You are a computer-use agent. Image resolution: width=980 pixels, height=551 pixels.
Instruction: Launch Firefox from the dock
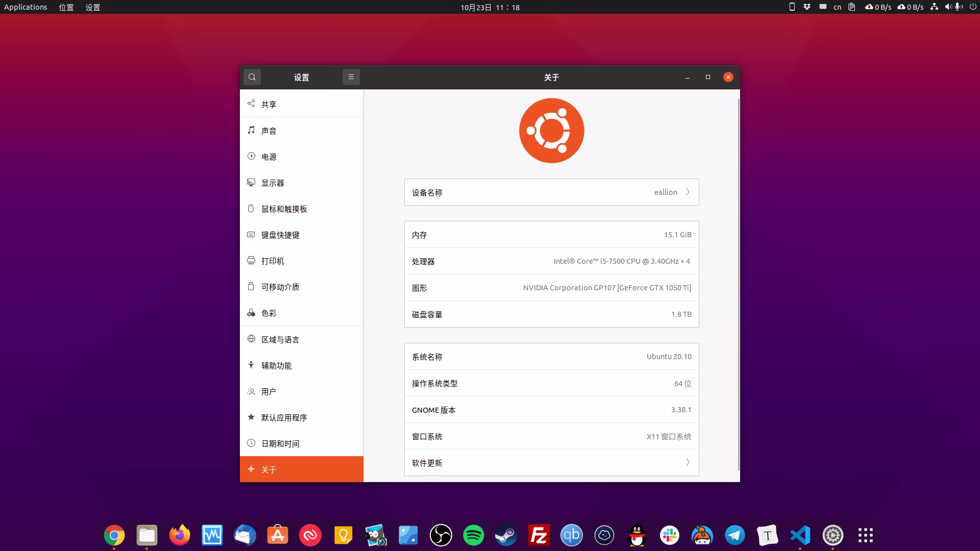click(x=180, y=536)
